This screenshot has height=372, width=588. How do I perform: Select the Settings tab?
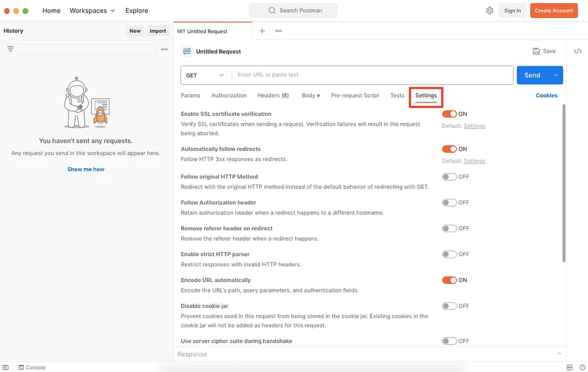[x=426, y=96]
